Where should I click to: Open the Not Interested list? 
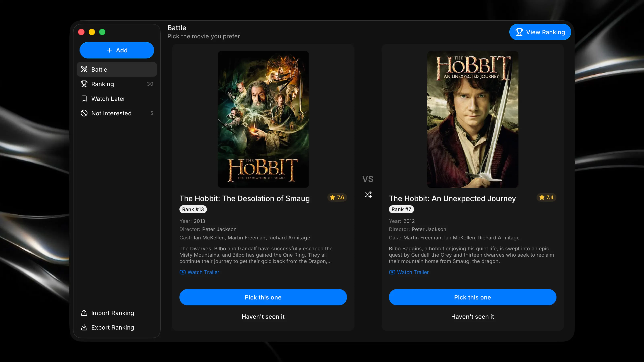(117, 113)
